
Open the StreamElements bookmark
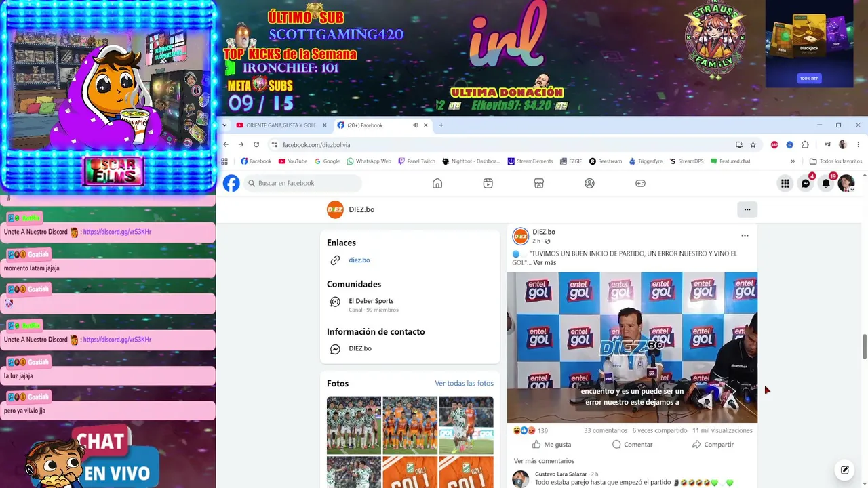[x=530, y=161]
